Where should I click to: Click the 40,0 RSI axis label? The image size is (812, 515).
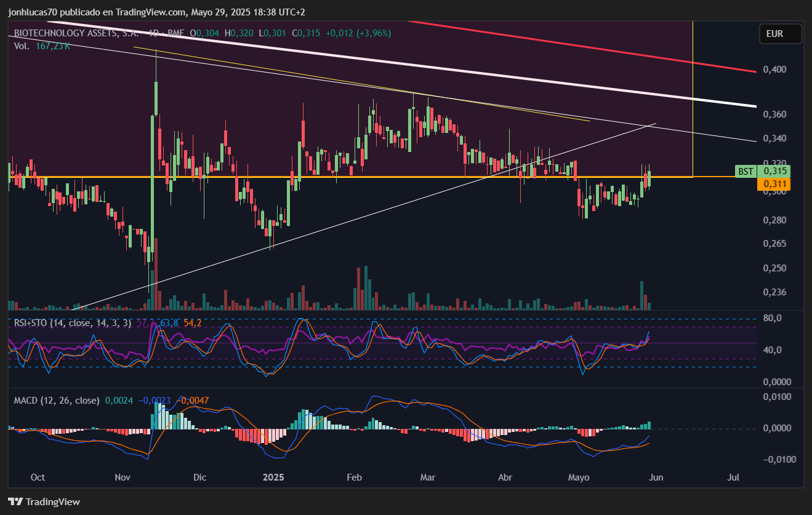[773, 350]
